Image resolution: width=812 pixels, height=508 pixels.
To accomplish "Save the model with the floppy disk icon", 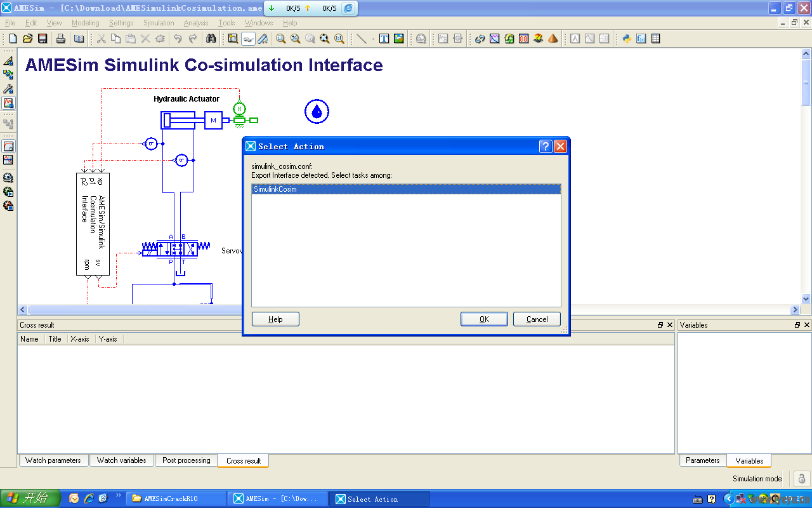I will click(x=42, y=39).
